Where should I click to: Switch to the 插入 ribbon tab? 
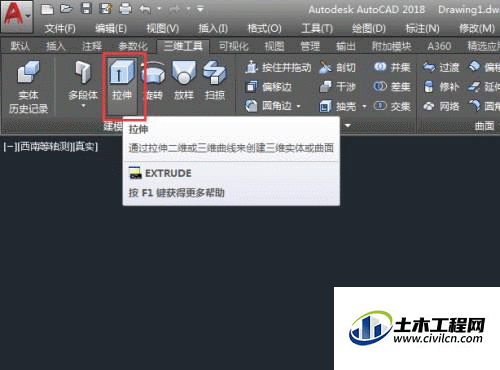click(56, 46)
